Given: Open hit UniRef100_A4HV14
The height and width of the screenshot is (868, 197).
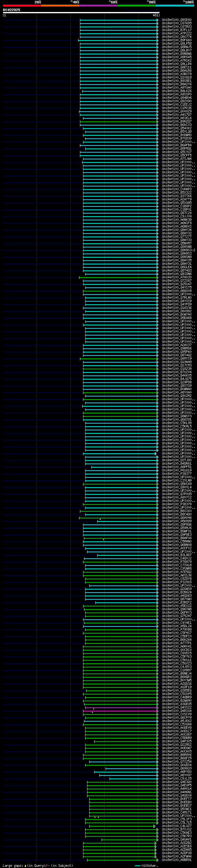Looking at the screenshot, I should point(176,789).
